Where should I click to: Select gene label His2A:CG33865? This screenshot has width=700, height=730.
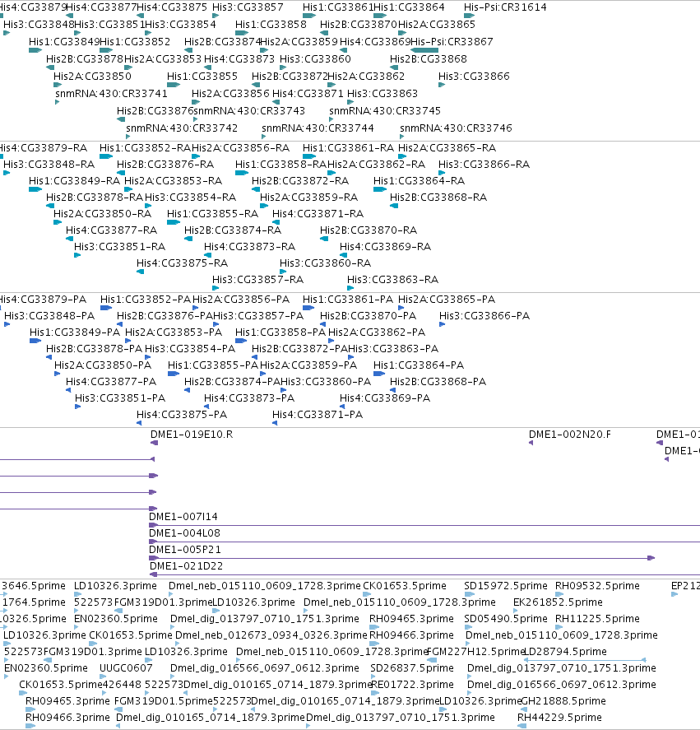437,25
